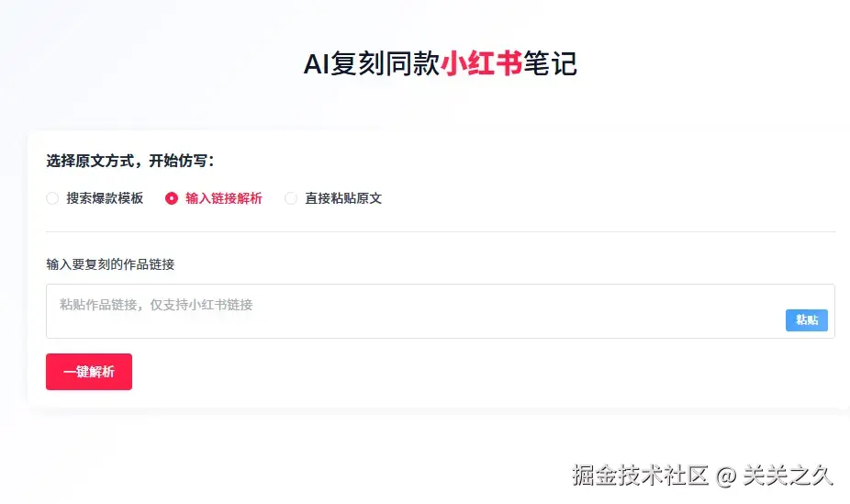Click the 掘金技术社区 watermark text
Viewport: 850px width, 504px height.
coord(640,475)
